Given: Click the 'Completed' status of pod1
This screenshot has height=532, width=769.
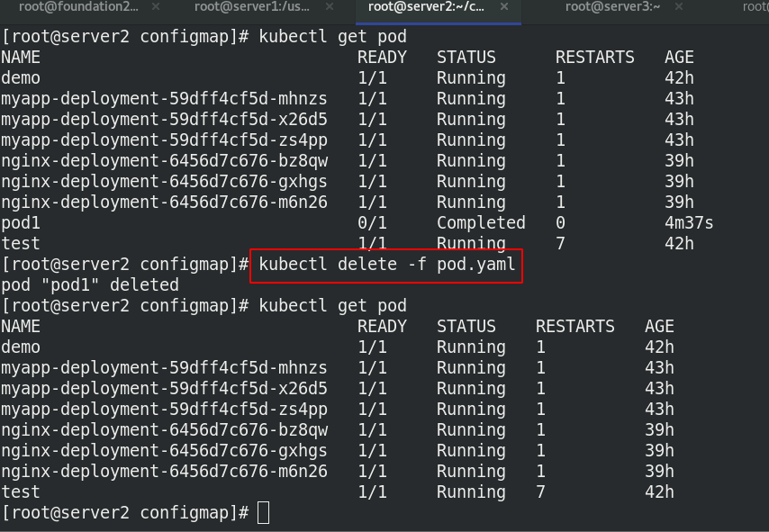Looking at the screenshot, I should pos(481,223).
